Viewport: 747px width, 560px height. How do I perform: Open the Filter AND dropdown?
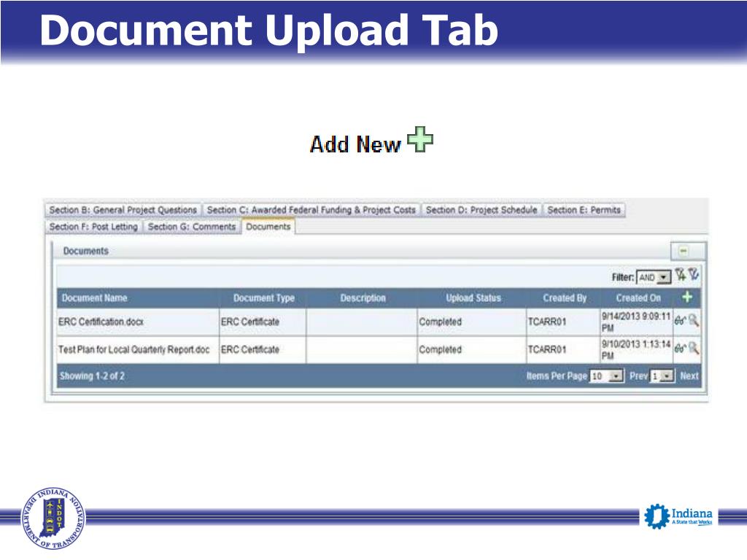click(x=654, y=277)
